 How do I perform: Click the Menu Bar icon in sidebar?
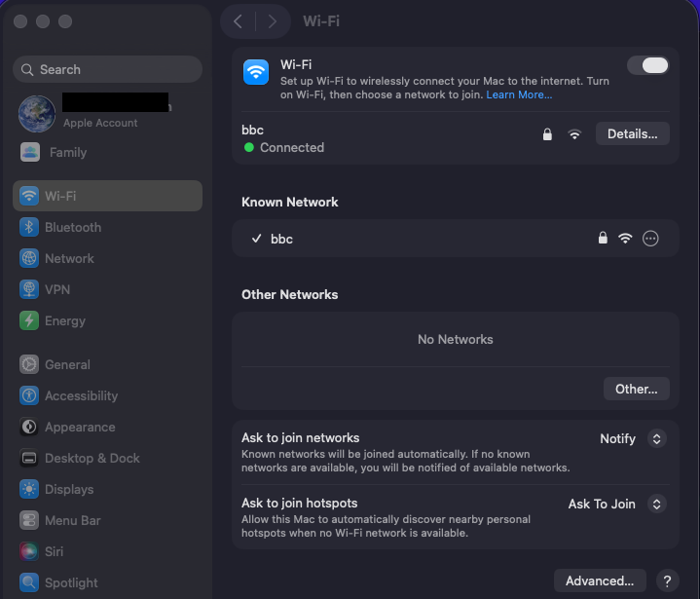(x=29, y=520)
